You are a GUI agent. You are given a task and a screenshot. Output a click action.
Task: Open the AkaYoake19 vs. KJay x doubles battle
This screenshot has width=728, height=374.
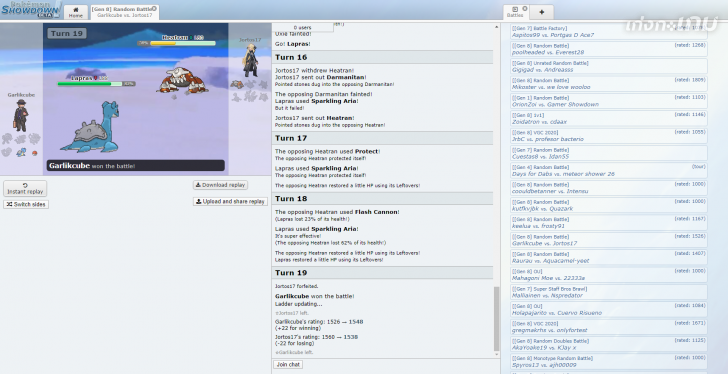[609, 344]
